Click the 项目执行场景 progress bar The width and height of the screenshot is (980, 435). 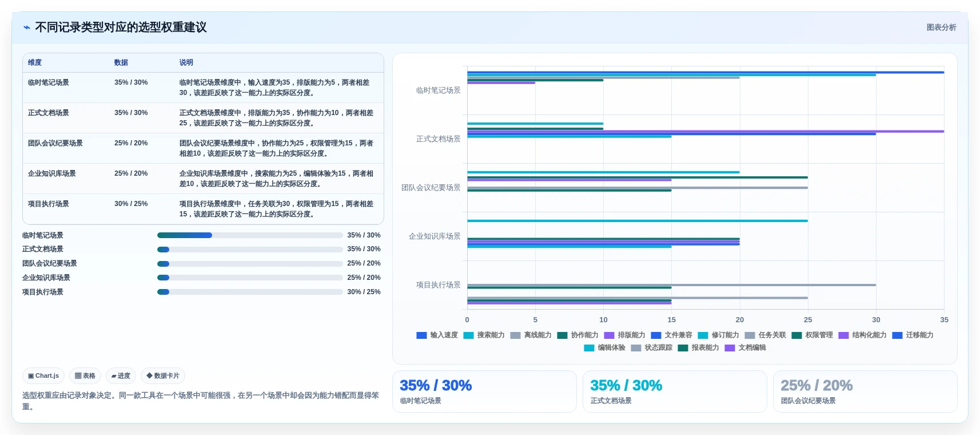click(x=250, y=292)
